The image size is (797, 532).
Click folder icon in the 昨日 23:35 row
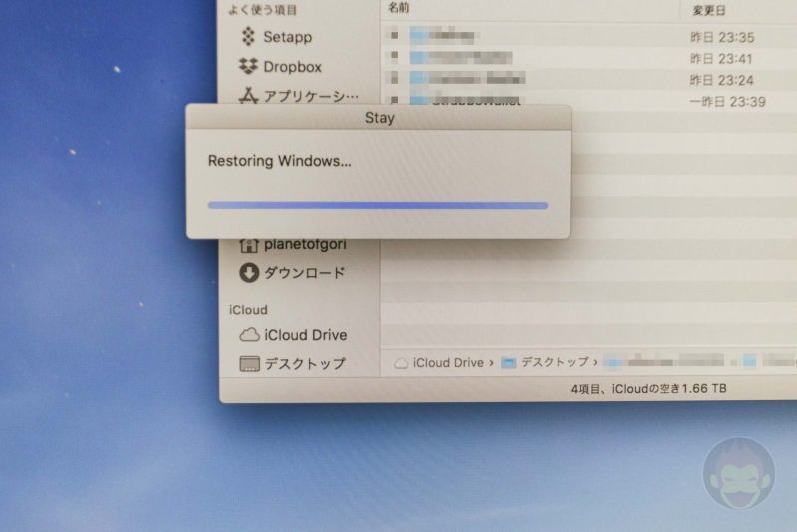[x=418, y=35]
